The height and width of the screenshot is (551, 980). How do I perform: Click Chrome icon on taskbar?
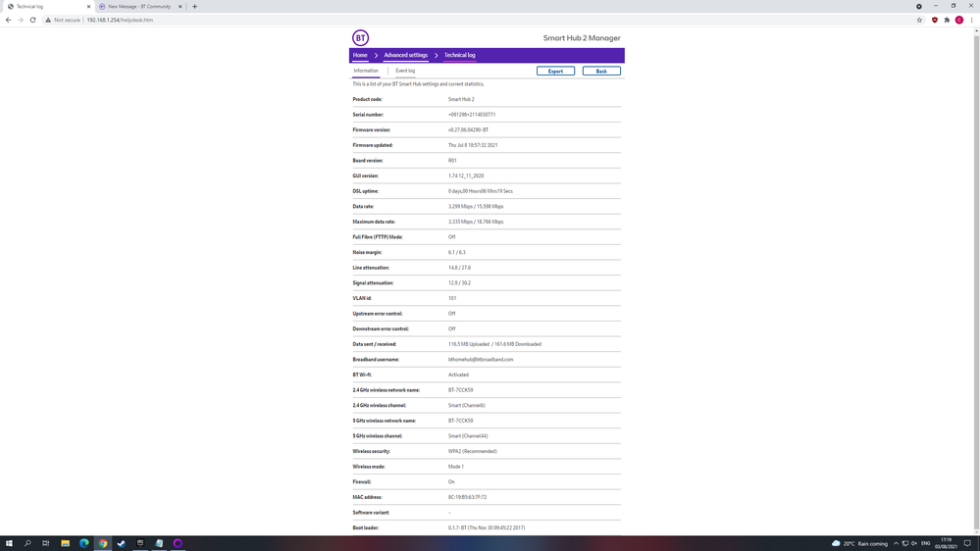pos(102,543)
